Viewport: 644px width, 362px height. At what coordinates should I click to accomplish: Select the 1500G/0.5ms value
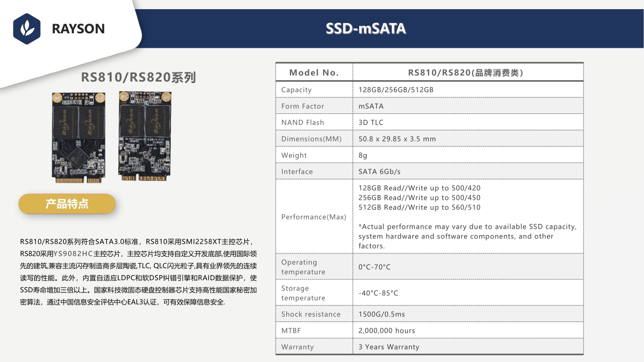(381, 315)
